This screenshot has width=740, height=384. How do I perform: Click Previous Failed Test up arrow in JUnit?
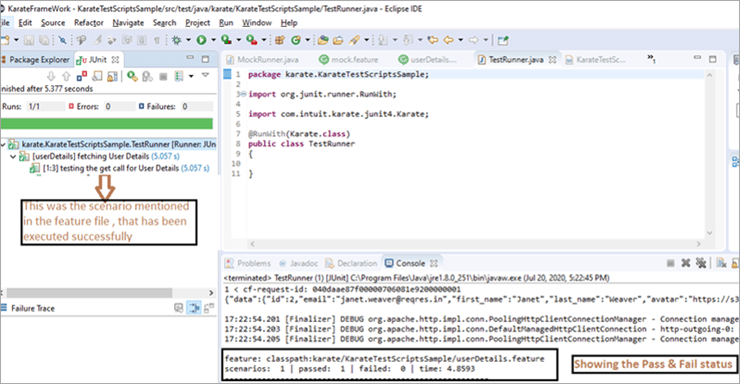(x=66, y=76)
